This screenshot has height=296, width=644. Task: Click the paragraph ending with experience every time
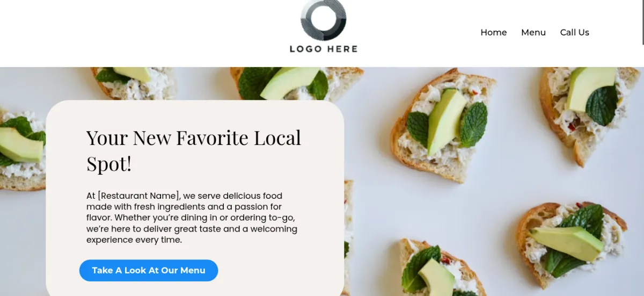tap(192, 218)
